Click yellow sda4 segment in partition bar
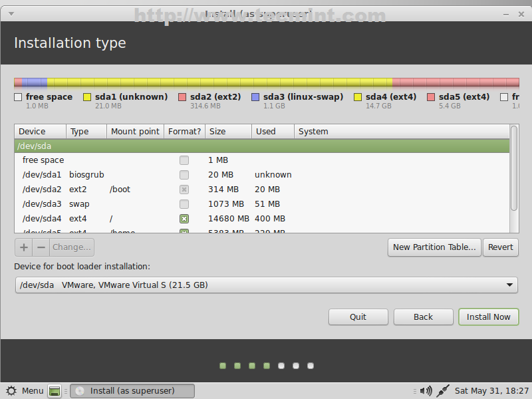This screenshot has height=399, width=532. (219, 83)
